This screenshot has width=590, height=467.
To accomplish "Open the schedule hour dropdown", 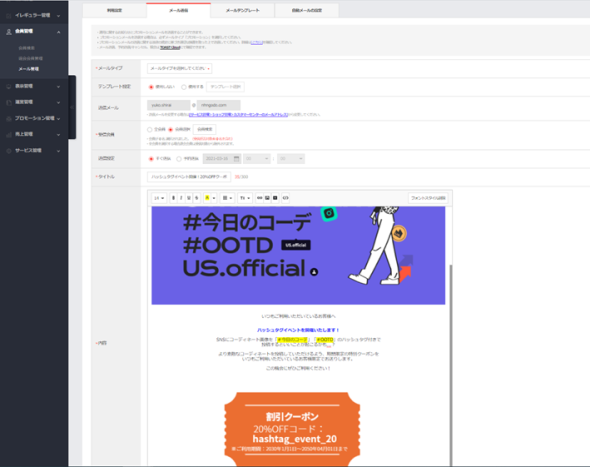I will (x=257, y=158).
